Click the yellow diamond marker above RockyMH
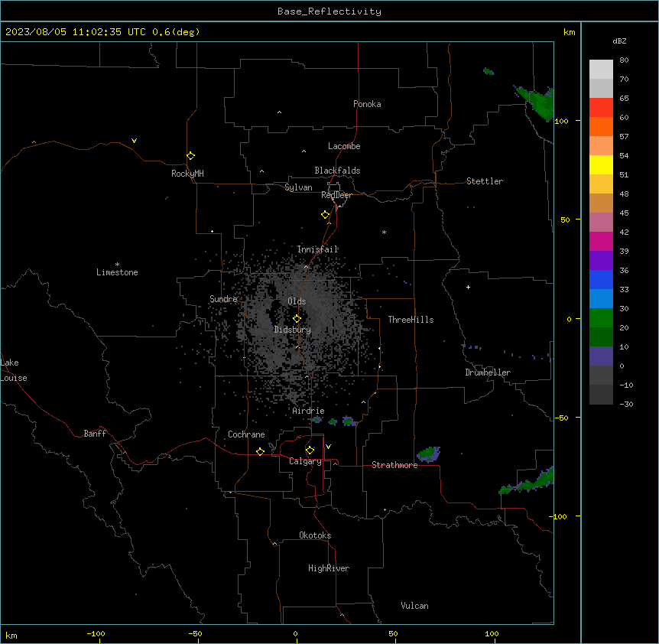Viewport: 659px width, 644px height. click(190, 156)
